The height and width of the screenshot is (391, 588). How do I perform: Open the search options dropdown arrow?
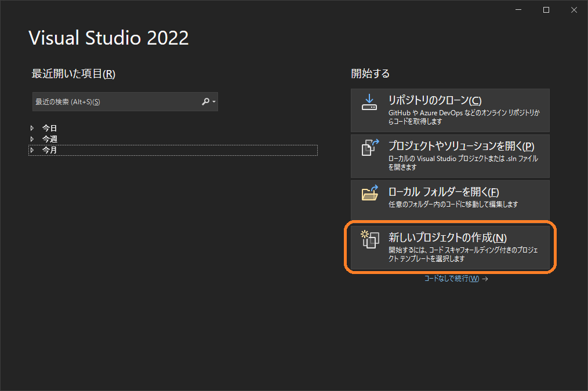click(214, 102)
